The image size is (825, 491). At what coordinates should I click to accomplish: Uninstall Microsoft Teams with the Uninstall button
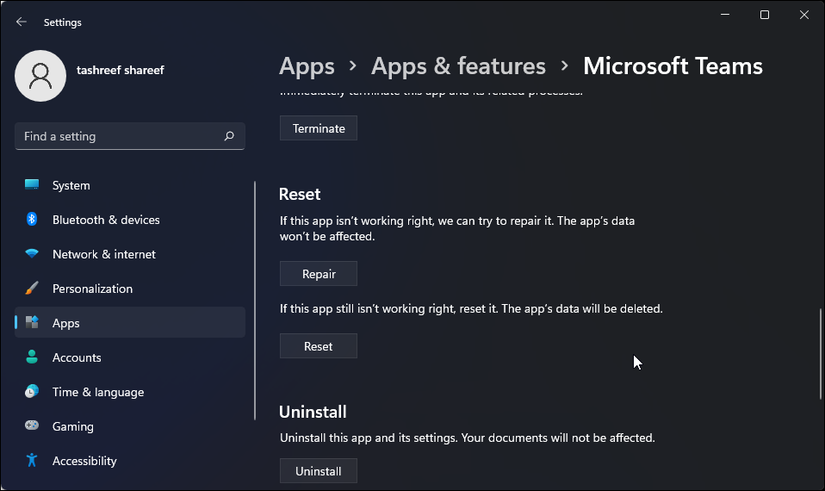coord(318,471)
